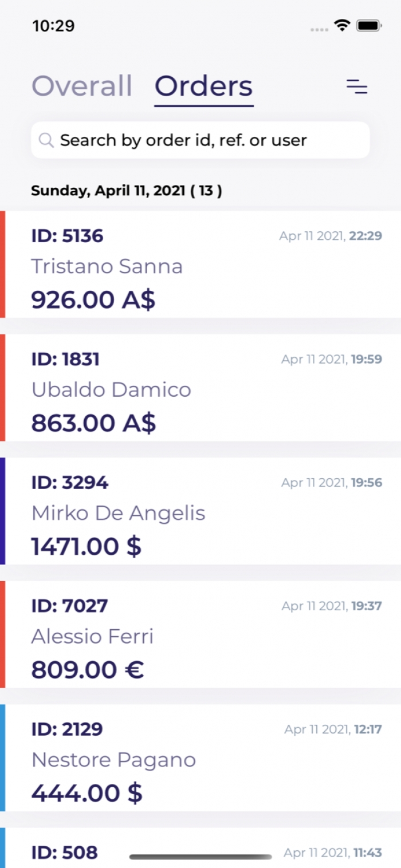Tap the battery status icon
The width and height of the screenshot is (401, 868).
369,25
